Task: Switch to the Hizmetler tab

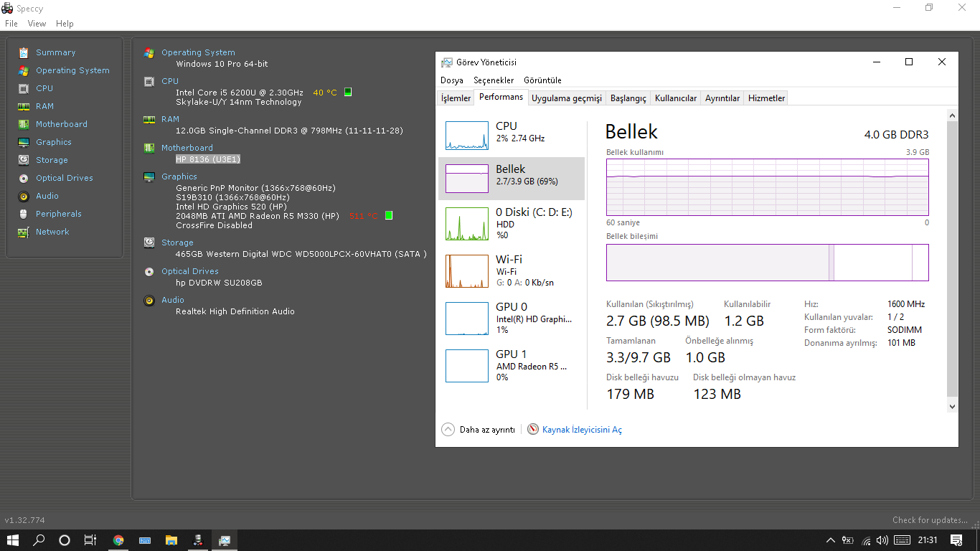Action: click(x=766, y=98)
